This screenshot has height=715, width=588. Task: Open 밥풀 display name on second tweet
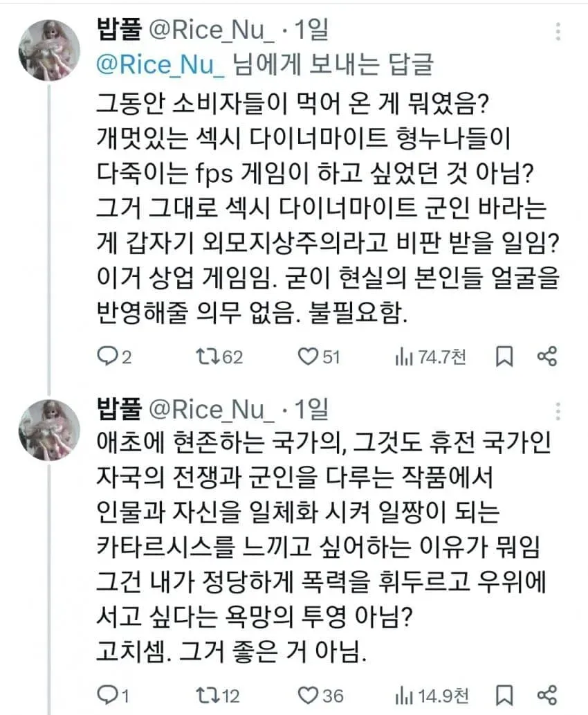tap(120, 408)
